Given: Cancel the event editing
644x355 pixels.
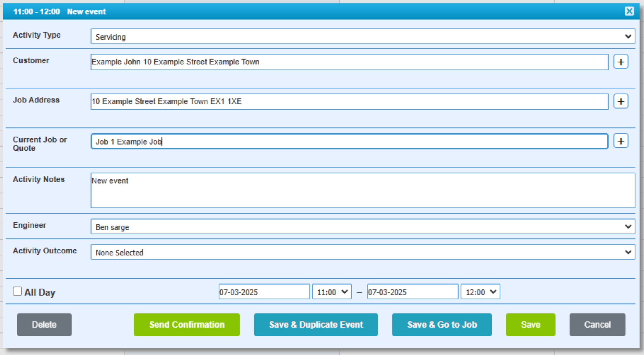Looking at the screenshot, I should pyautogui.click(x=597, y=324).
